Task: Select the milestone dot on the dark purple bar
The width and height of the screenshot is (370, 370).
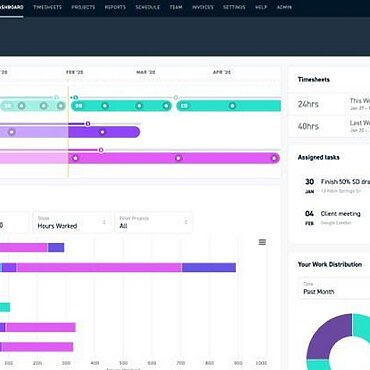Action: click(102, 132)
